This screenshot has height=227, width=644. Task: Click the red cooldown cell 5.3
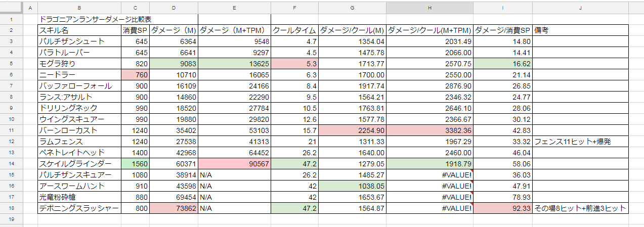coord(295,64)
